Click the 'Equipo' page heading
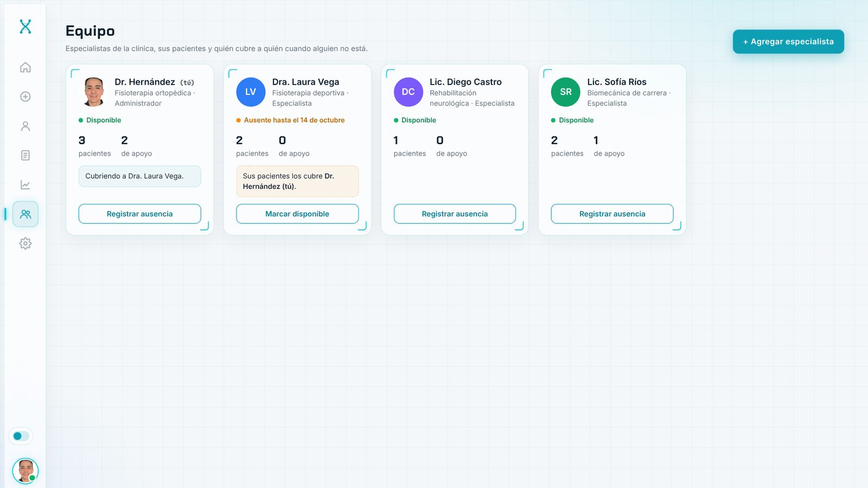 90,31
